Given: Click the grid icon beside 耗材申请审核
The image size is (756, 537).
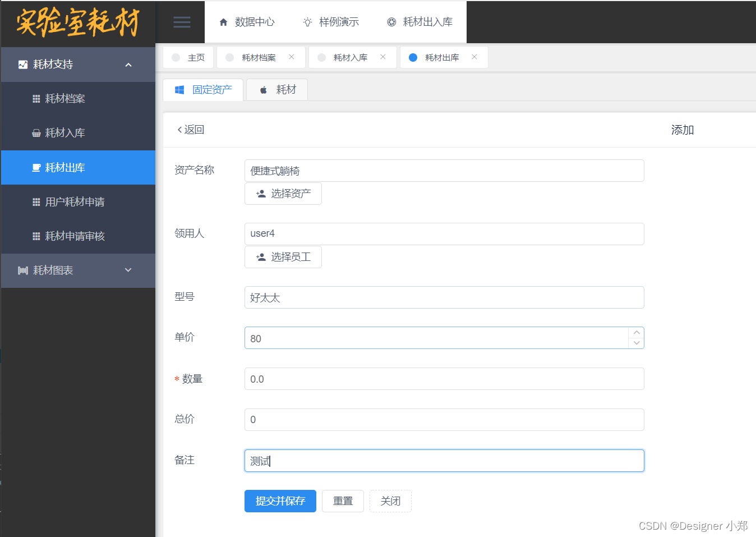Looking at the screenshot, I should (x=36, y=236).
